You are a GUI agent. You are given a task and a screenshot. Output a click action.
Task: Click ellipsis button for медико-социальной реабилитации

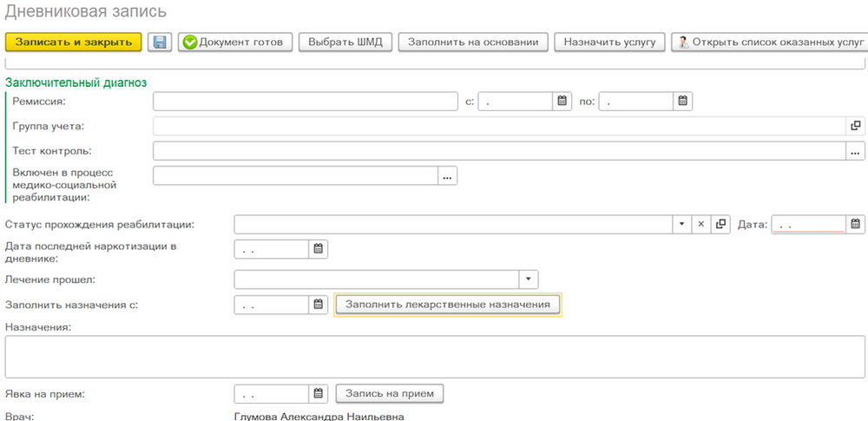click(x=448, y=176)
